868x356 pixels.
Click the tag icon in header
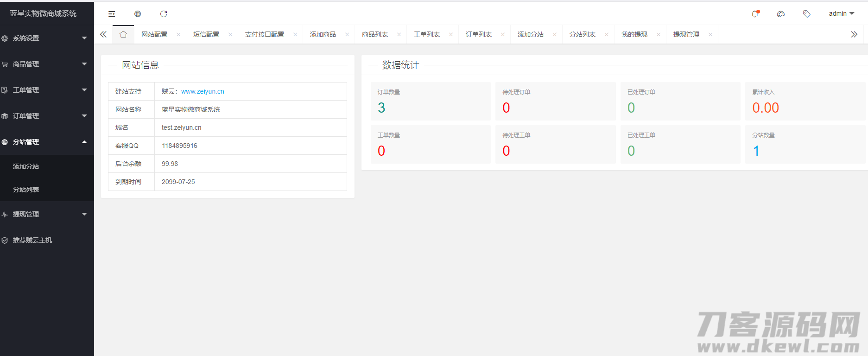click(807, 14)
